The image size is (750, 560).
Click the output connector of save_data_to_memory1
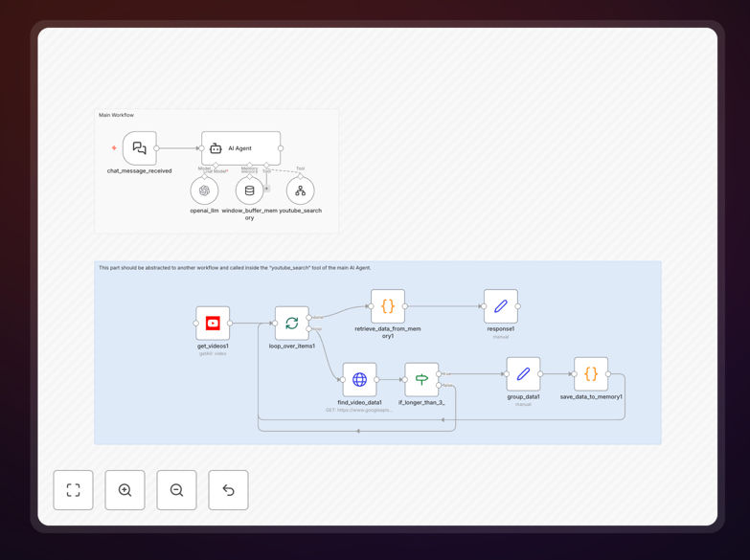(608, 374)
